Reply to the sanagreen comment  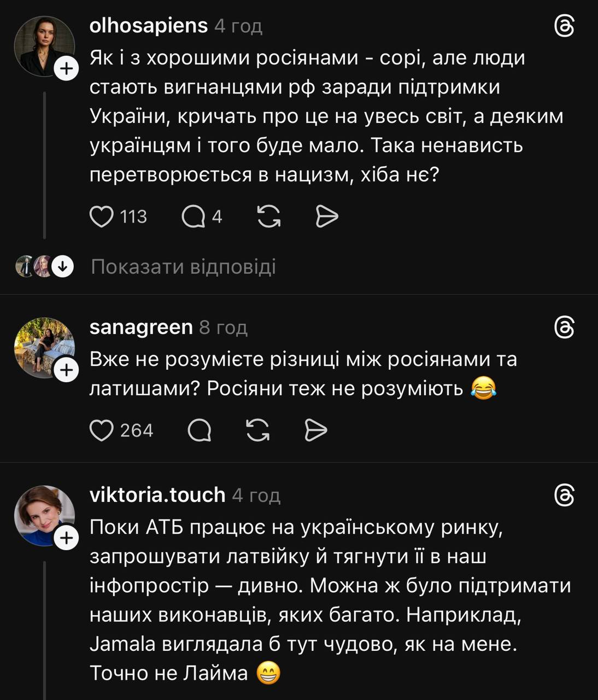200,430
